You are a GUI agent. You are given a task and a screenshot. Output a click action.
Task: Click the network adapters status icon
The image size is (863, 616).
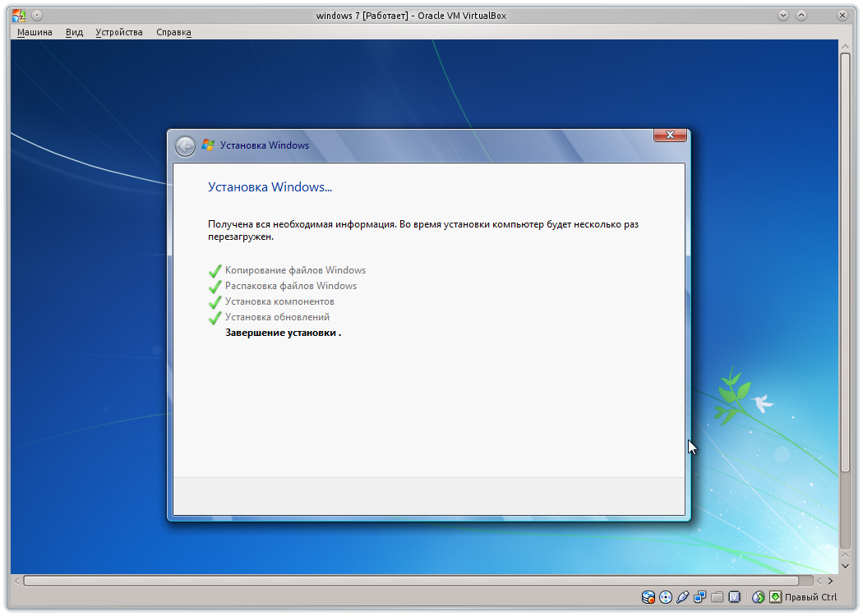click(x=700, y=597)
